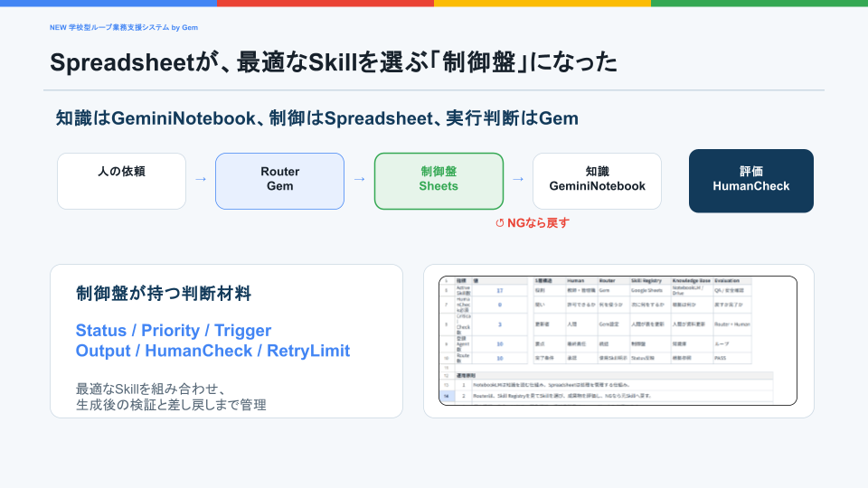Screen dimensions: 868x488
Task: Click the arrow between 人の依頼 and Router Gem
Action: 201,179
